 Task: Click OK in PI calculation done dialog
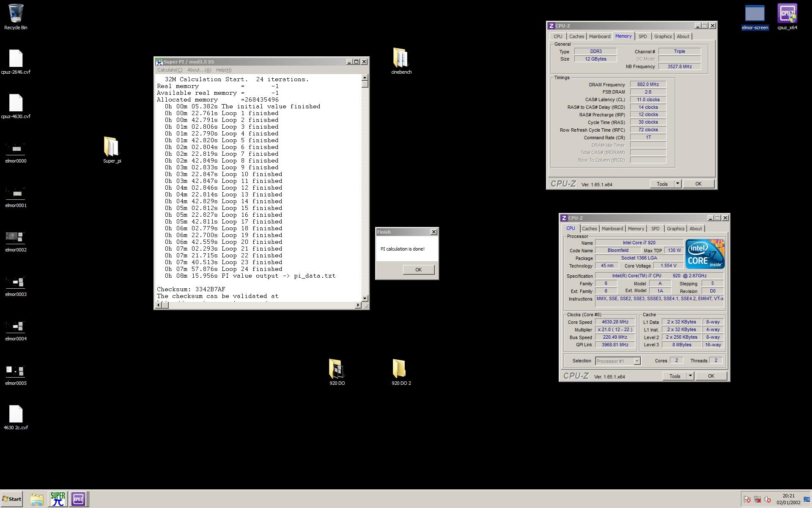(x=418, y=270)
